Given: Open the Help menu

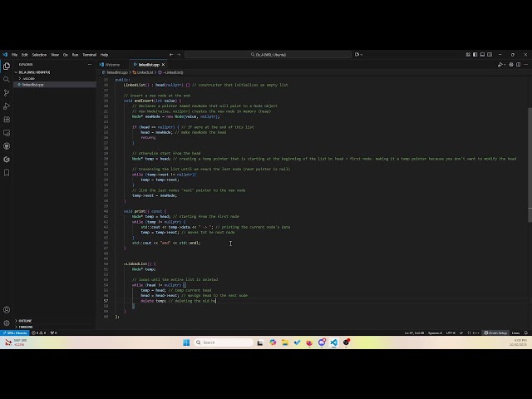Looking at the screenshot, I should [104, 55].
